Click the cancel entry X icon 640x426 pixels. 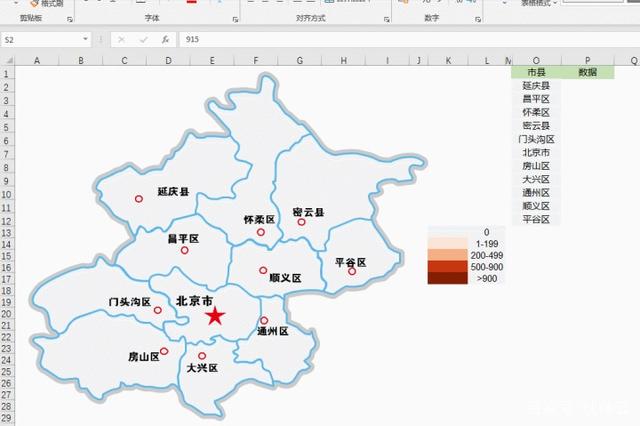pos(121,40)
